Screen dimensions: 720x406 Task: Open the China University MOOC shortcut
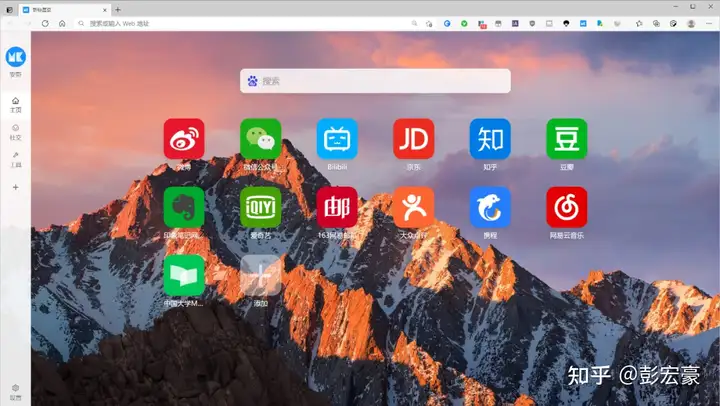184,276
